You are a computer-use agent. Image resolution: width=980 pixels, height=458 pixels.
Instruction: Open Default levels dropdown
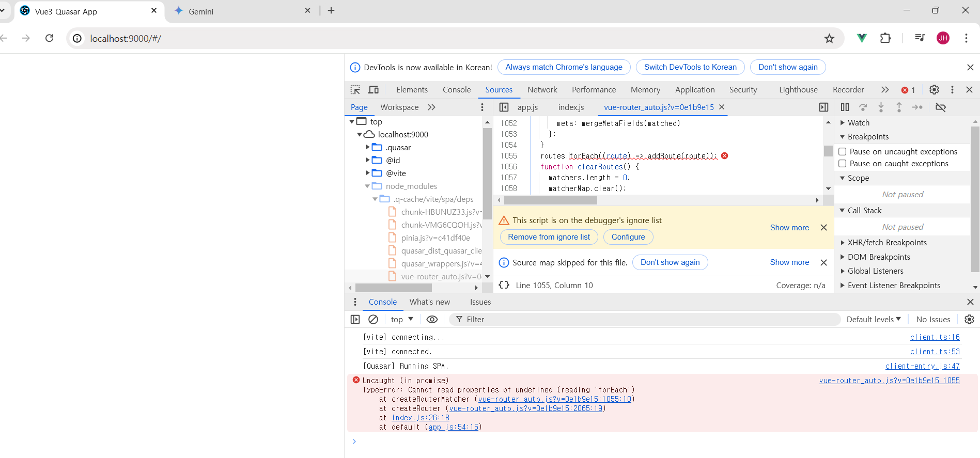(874, 320)
